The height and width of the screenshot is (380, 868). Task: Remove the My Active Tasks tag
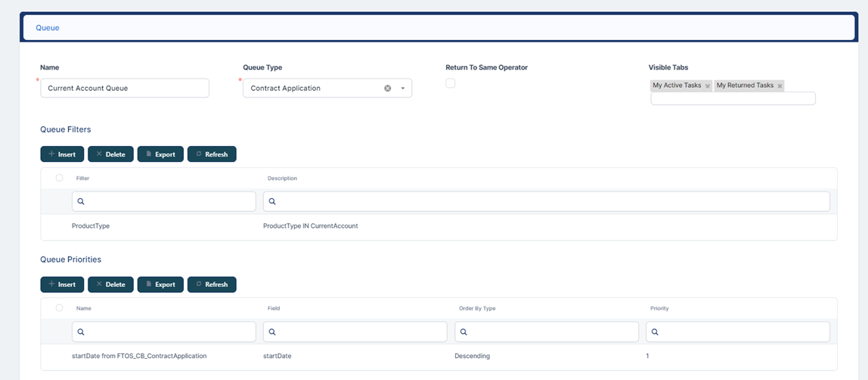707,86
